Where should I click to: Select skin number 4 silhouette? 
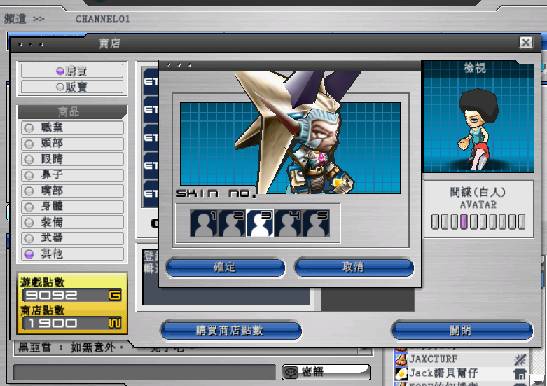288,223
